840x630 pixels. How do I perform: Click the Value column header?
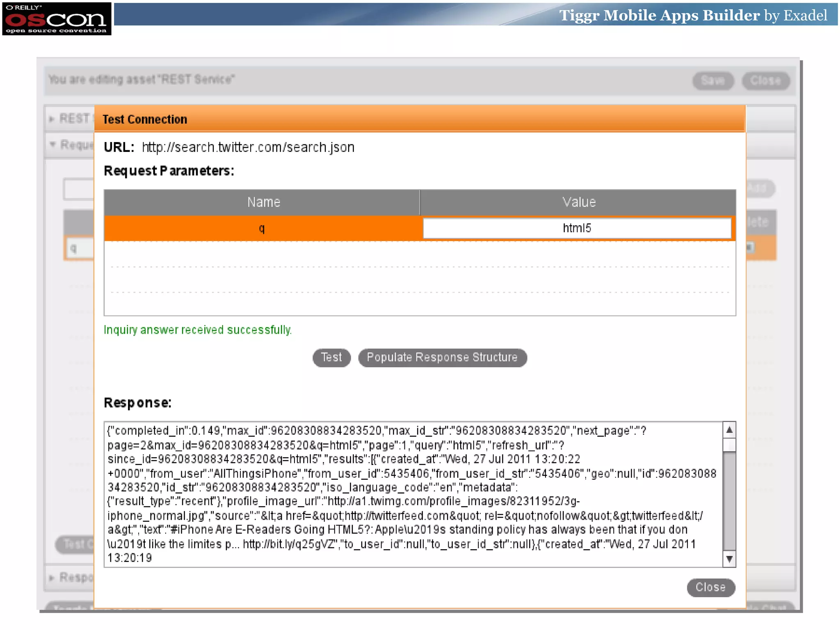[x=578, y=202]
